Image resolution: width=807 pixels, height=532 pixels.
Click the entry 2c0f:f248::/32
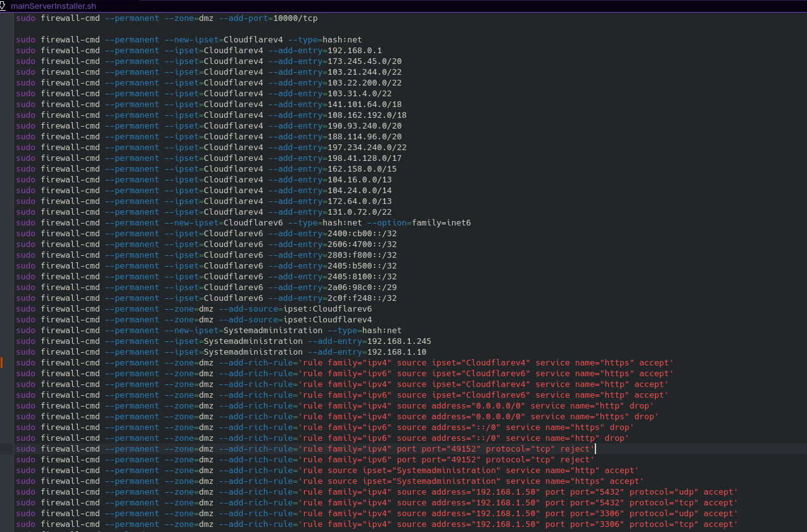[x=362, y=298]
